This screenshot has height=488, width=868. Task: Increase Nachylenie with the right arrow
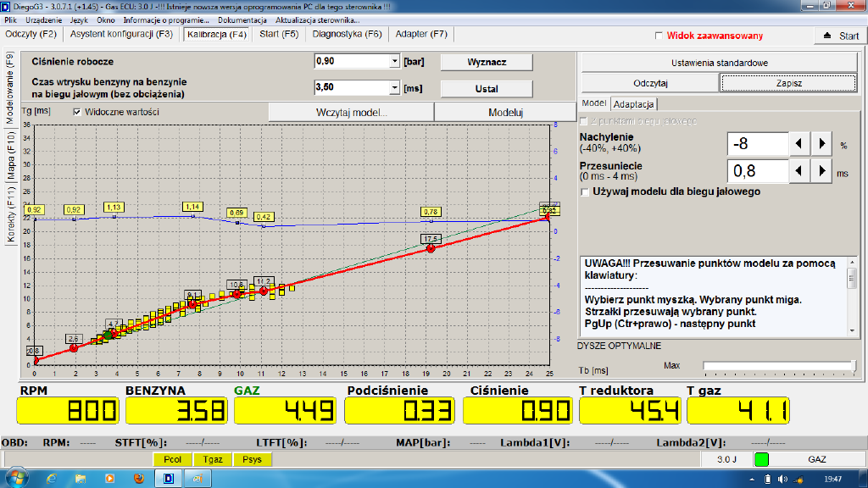click(x=822, y=144)
